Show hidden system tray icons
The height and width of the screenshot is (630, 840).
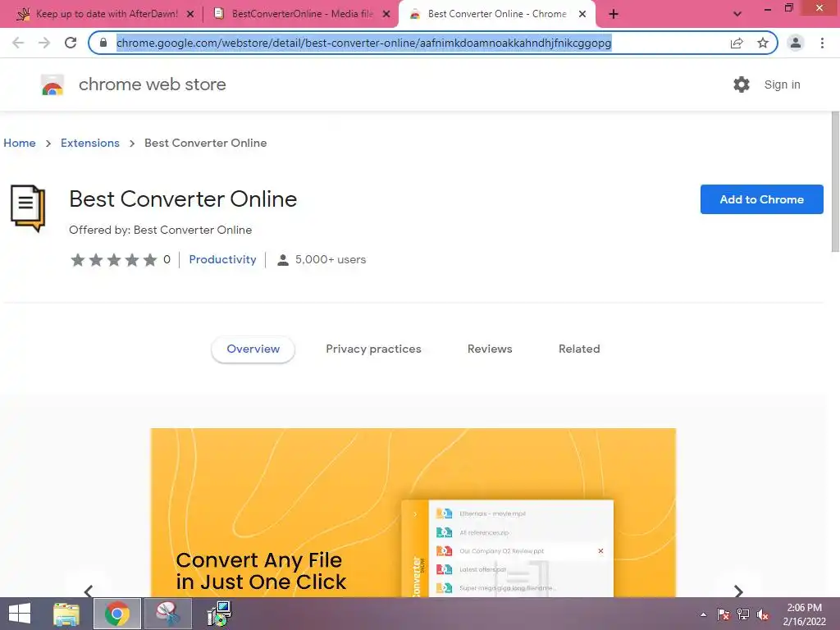point(703,614)
